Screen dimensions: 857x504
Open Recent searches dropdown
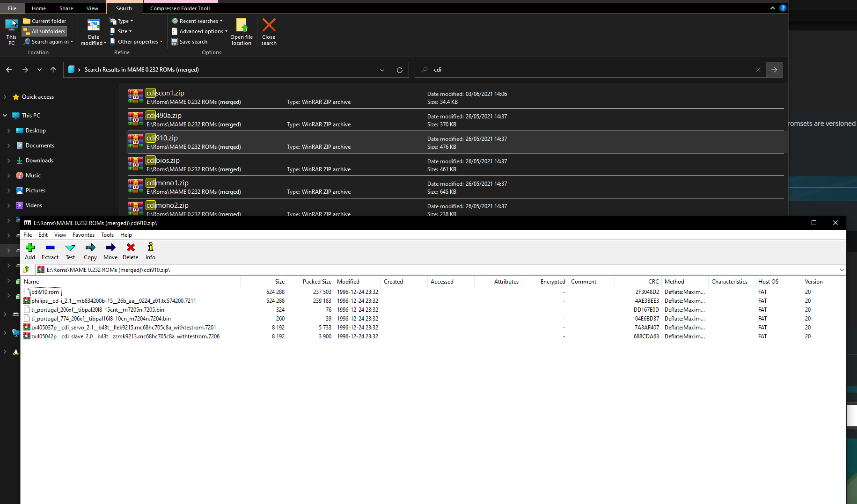click(197, 21)
